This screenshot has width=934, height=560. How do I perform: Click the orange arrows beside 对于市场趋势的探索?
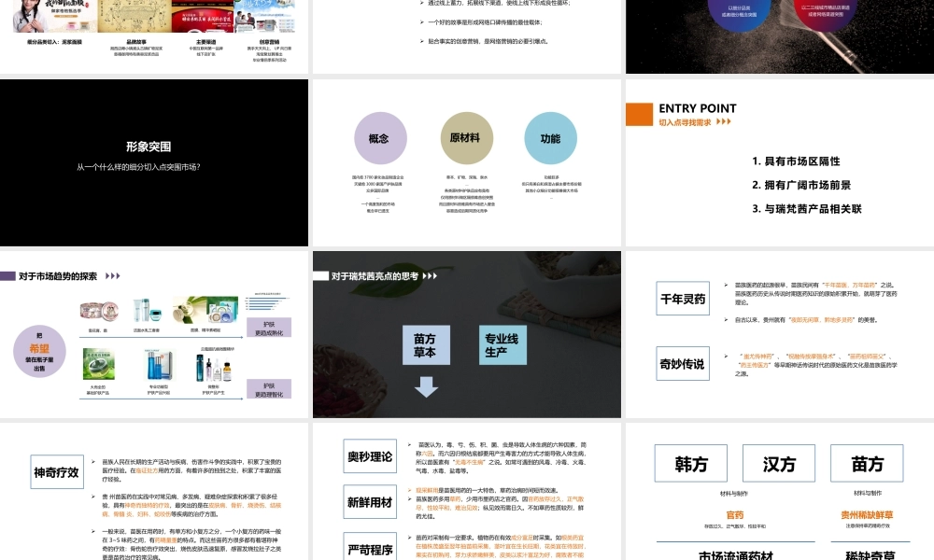pos(110,276)
